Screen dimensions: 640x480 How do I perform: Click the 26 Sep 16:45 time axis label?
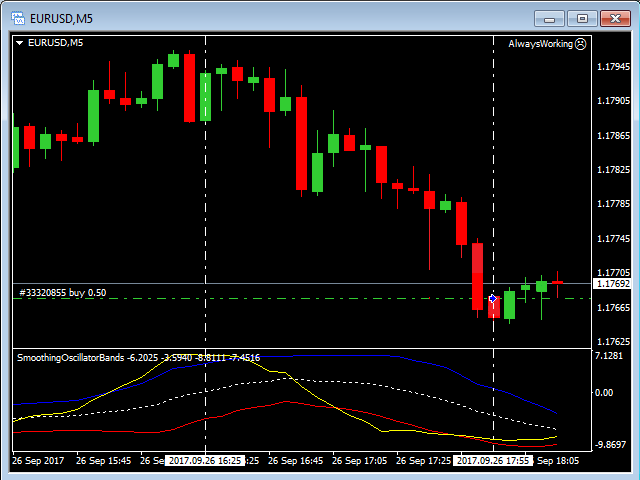(297, 461)
